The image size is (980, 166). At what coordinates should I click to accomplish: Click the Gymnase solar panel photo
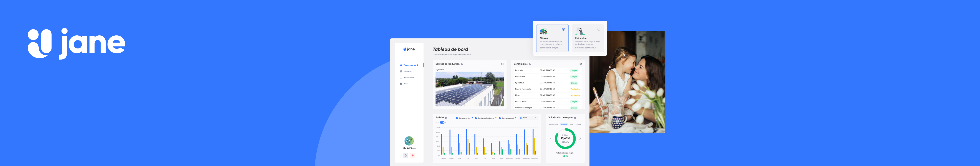(469, 89)
